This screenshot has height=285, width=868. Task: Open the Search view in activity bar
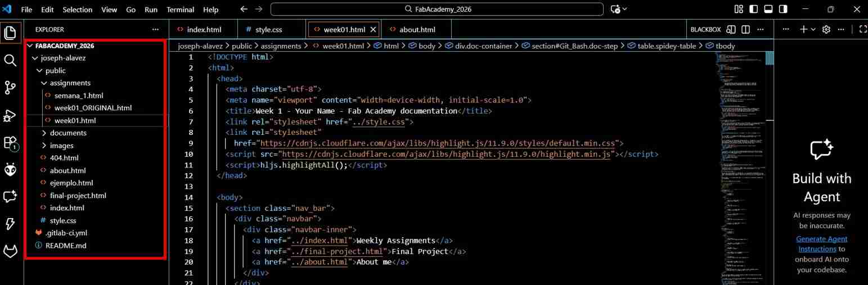pos(10,60)
